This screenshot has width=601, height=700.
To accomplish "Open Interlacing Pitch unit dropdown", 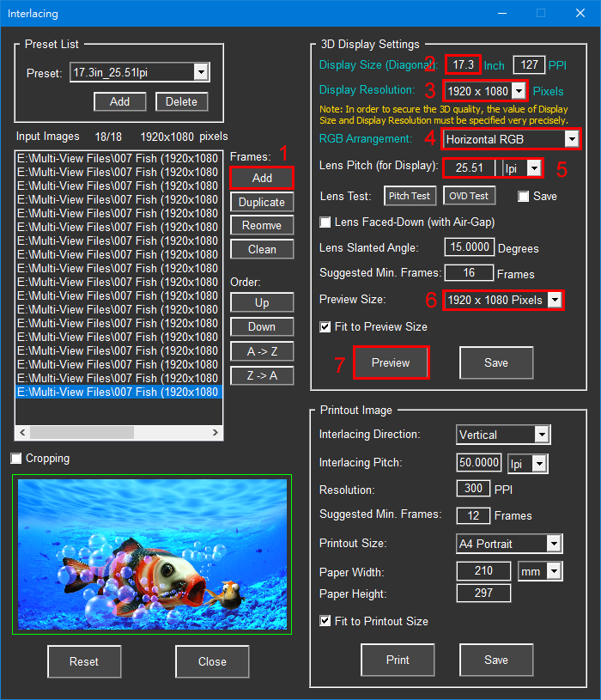I will (x=539, y=465).
